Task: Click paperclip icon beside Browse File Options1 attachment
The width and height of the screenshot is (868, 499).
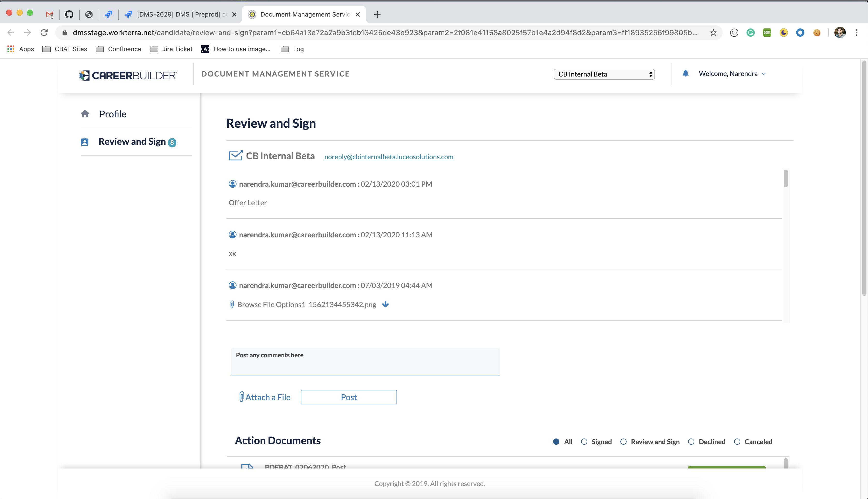Action: pyautogui.click(x=232, y=304)
